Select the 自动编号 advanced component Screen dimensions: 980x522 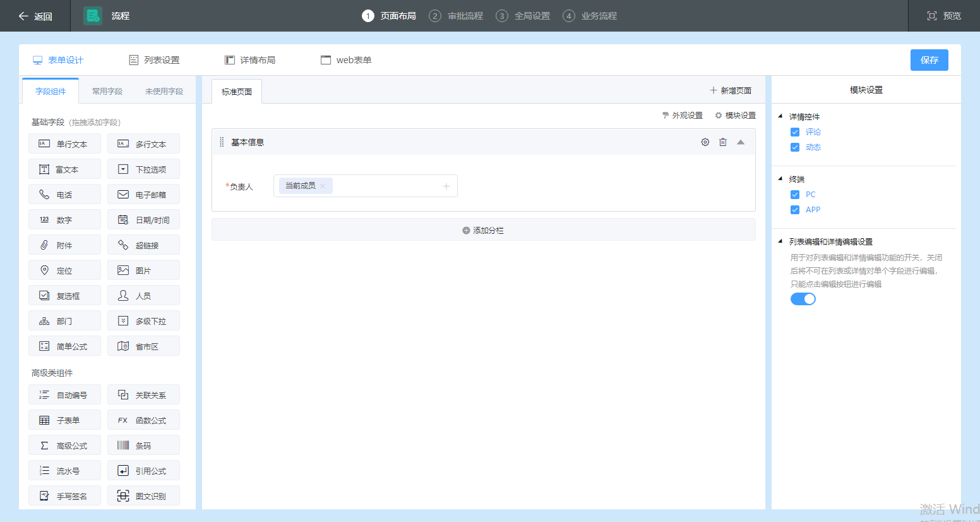click(64, 395)
